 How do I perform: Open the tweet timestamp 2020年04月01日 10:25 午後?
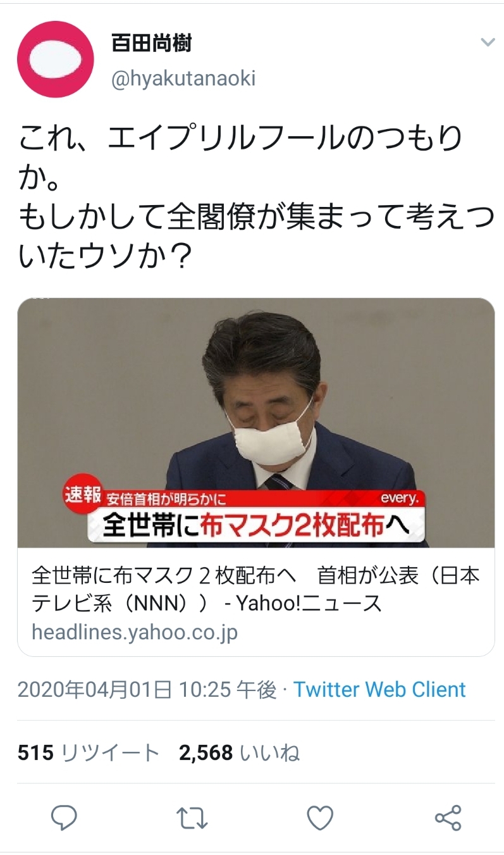(147, 689)
